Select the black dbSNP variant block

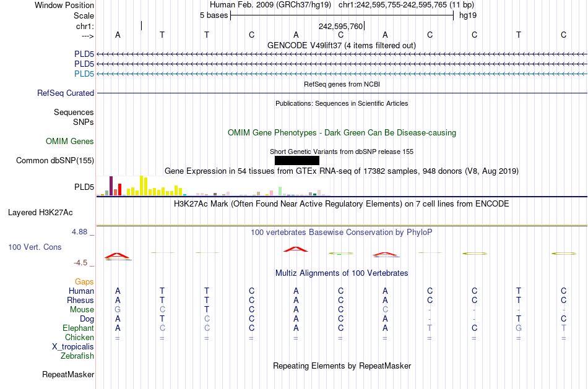point(297,160)
